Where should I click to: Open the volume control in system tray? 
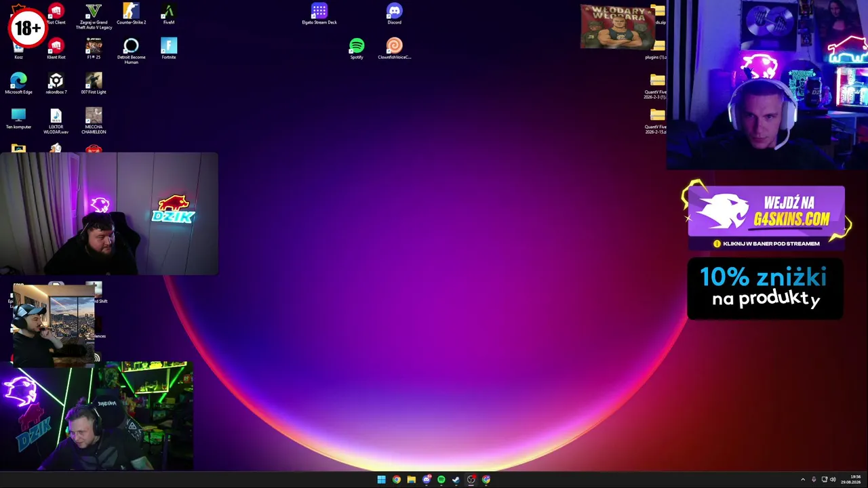click(833, 480)
